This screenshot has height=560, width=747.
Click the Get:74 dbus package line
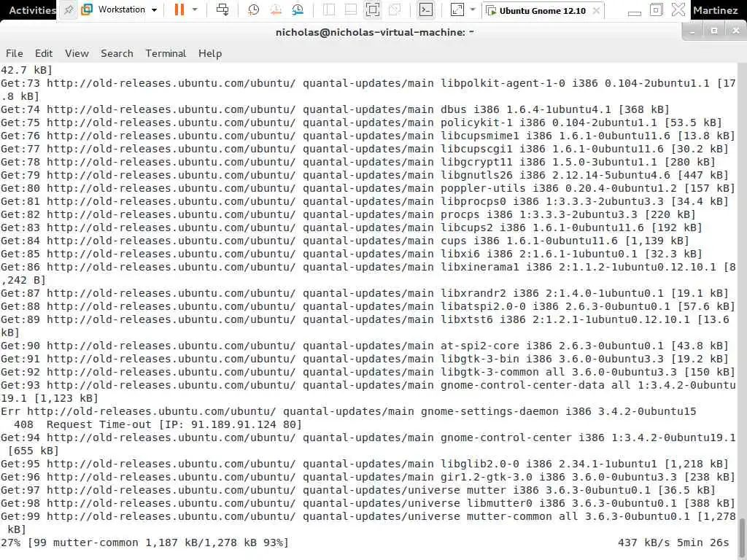tap(335, 109)
